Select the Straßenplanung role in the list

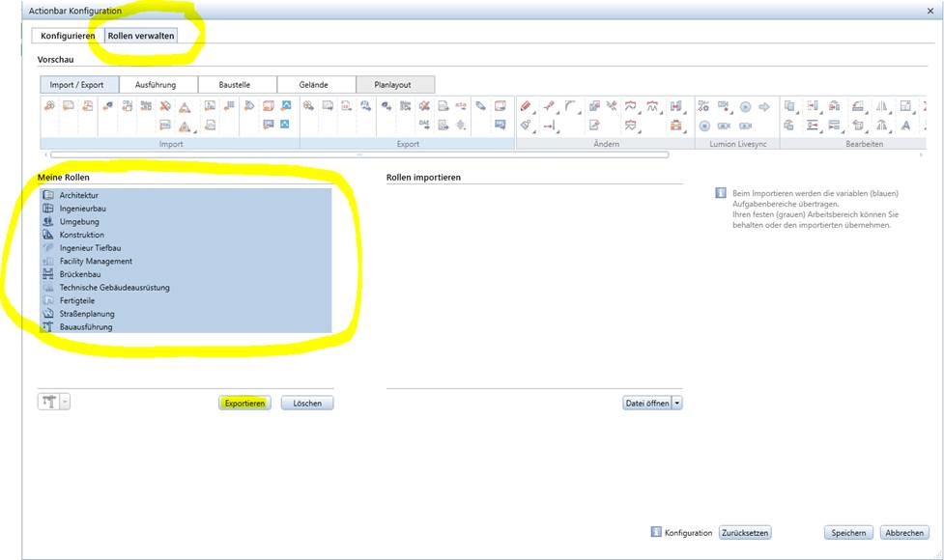tap(87, 314)
